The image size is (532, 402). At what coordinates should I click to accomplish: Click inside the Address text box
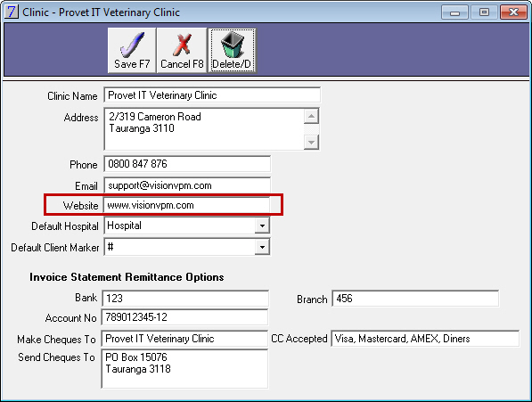(x=204, y=129)
